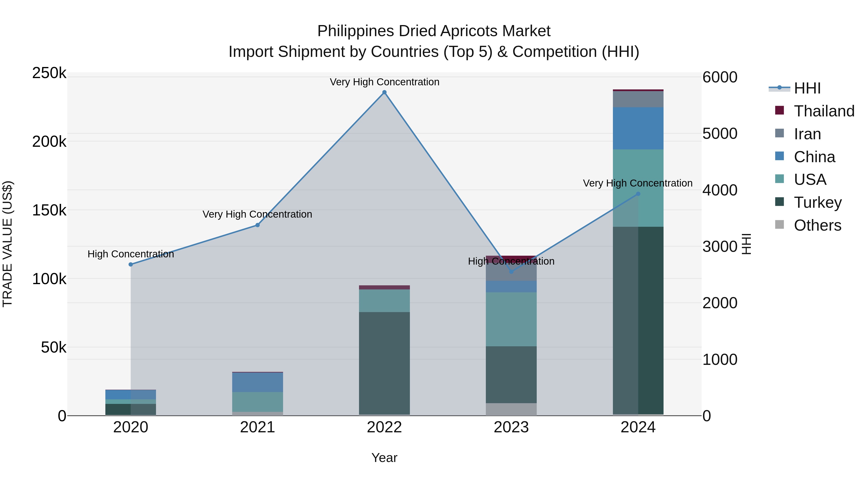
Task: Click the rotated HHI right axis title
Action: 747,244
